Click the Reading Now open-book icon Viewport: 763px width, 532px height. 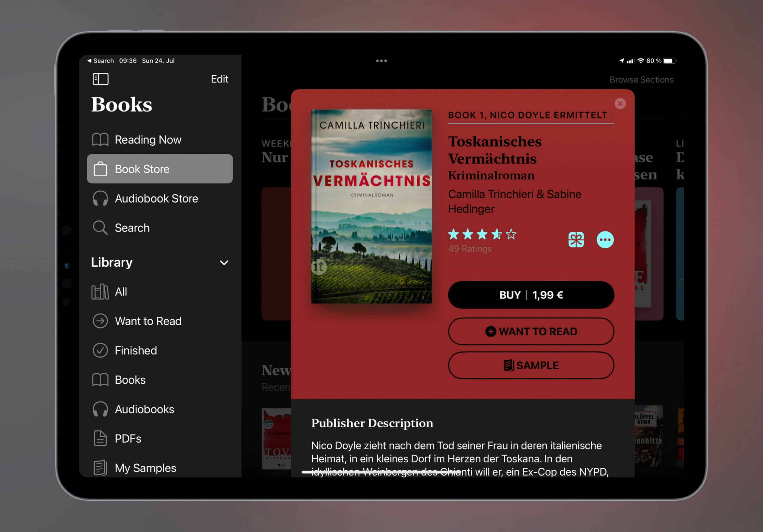pyautogui.click(x=100, y=139)
